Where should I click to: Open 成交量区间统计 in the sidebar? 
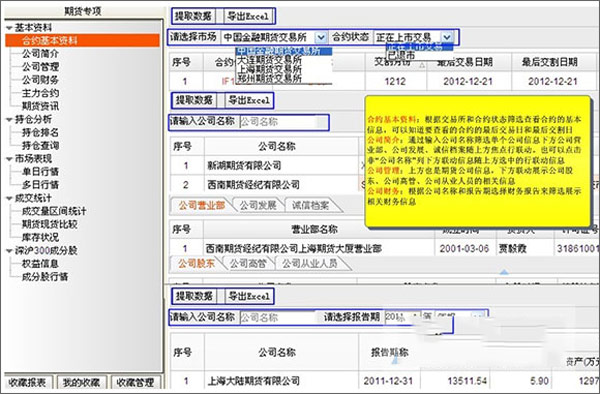54,211
